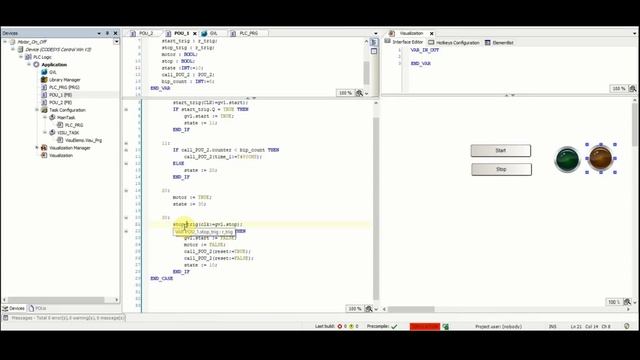The image size is (640, 360).
Task: Open the GVL item in device tree
Action: [x=53, y=72]
